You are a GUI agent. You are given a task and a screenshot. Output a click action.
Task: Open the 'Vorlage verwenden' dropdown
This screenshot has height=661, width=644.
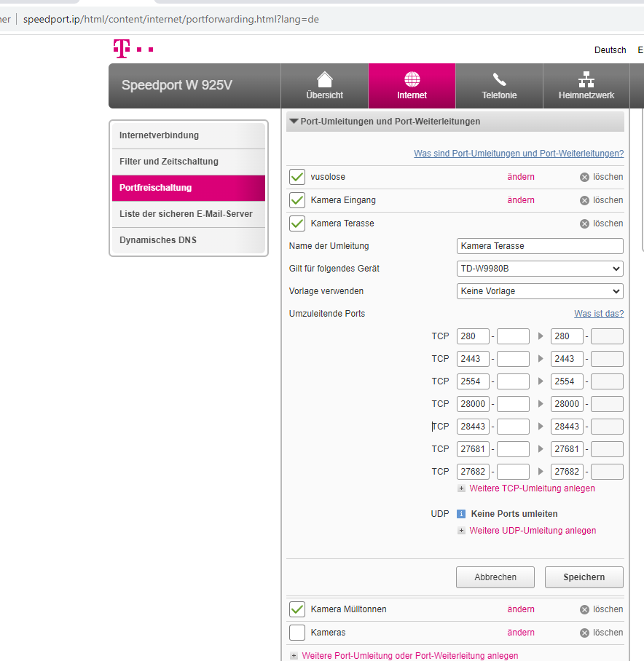tap(539, 291)
